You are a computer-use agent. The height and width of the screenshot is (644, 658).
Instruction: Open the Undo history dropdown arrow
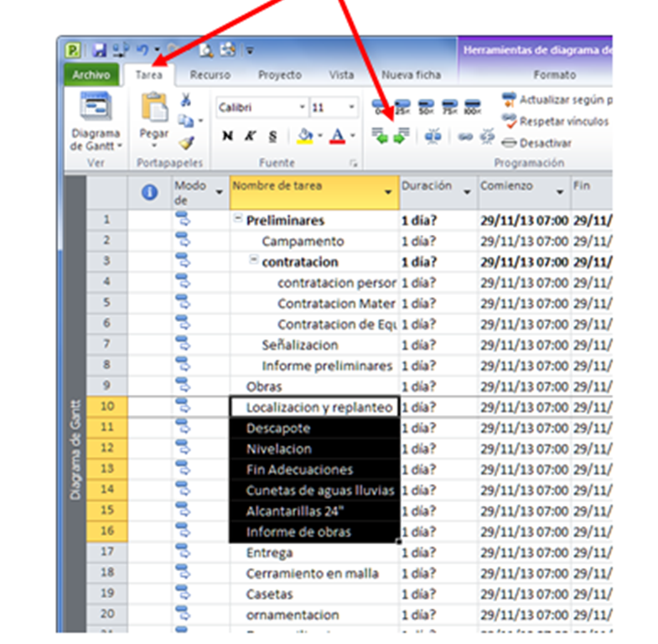coord(156,50)
